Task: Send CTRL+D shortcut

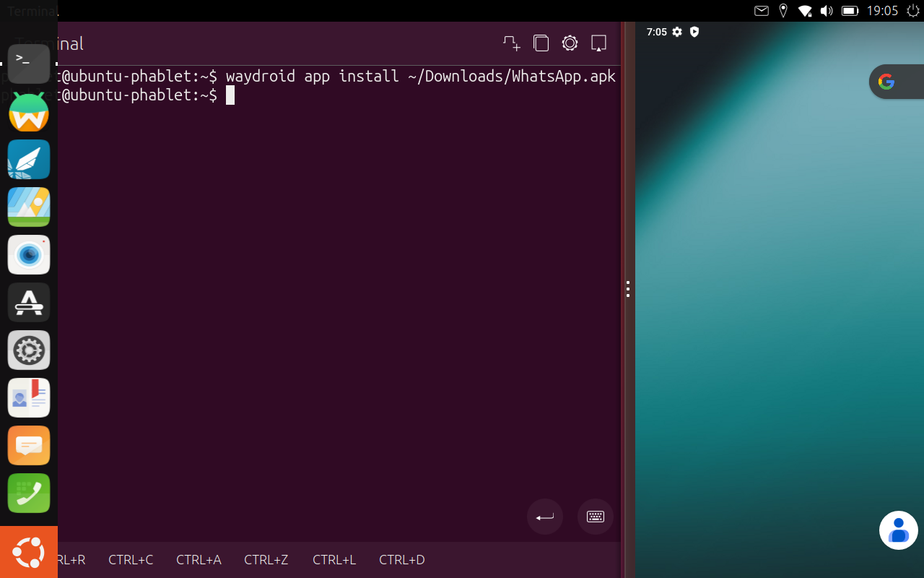Action: [402, 560]
